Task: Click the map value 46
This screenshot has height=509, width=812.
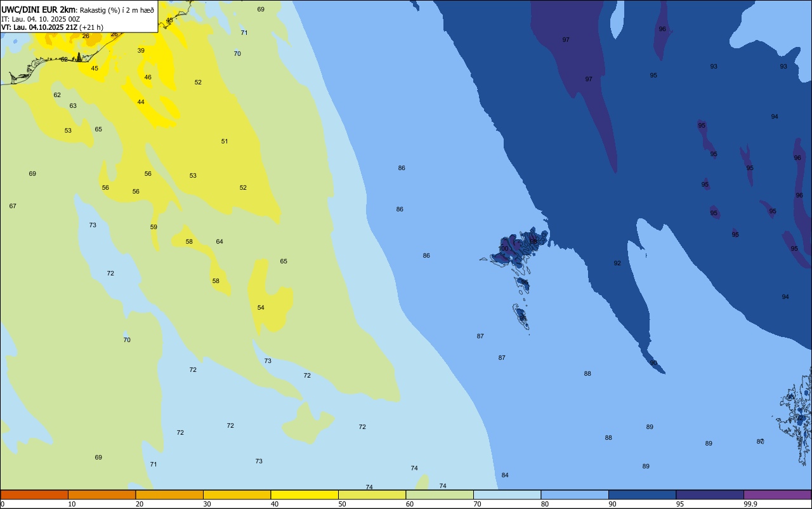Action: point(148,77)
